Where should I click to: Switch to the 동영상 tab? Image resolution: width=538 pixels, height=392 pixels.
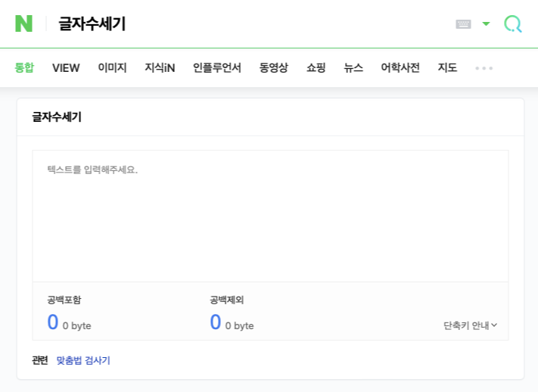[273, 67]
